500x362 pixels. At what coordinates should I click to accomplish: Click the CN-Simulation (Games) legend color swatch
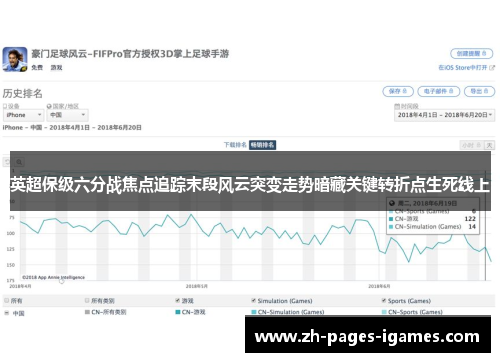tap(254, 312)
